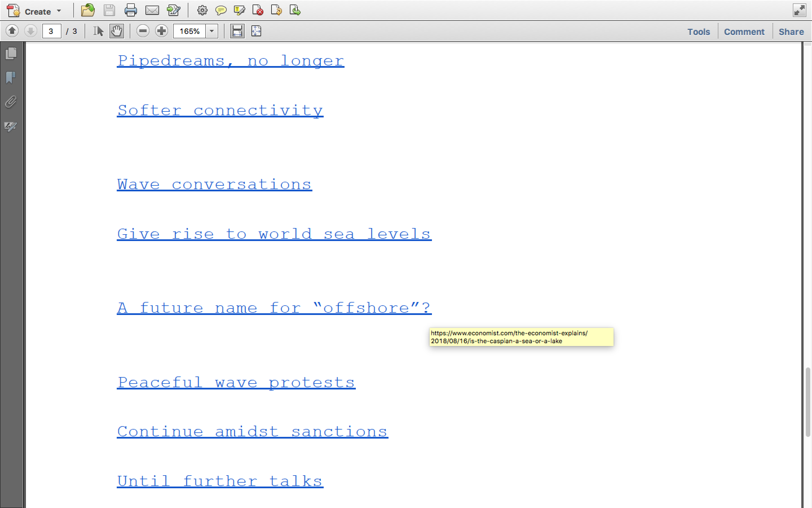The image size is (812, 508).
Task: Click the 'Wave conversations' link
Action: coord(214,185)
